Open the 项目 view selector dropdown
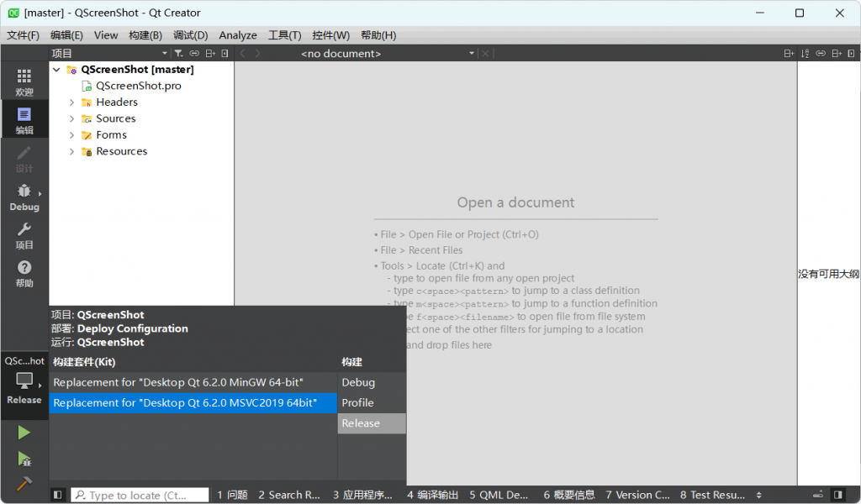The image size is (861, 504). (109, 53)
